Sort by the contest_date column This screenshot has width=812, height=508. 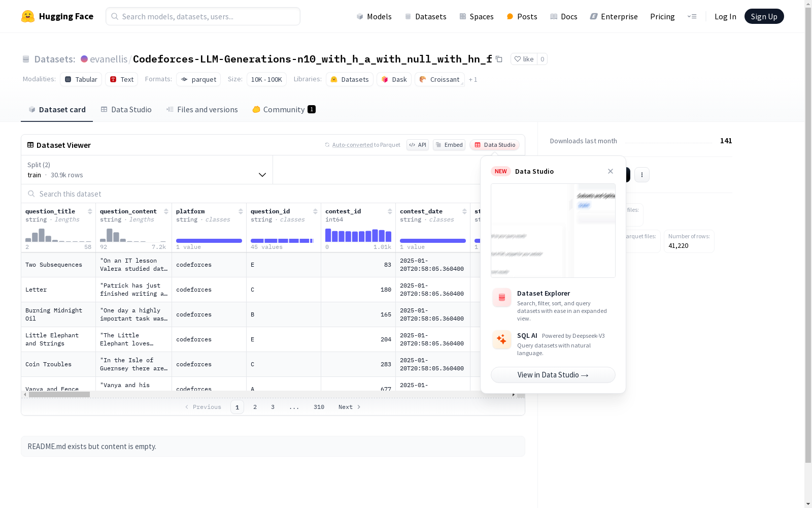(464, 211)
